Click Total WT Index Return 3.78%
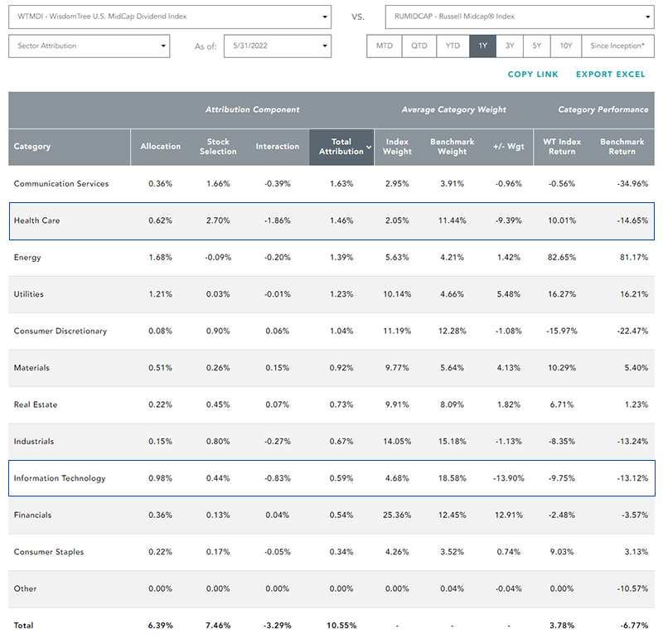Image resolution: width=663 pixels, height=644 pixels. pyautogui.click(x=562, y=626)
